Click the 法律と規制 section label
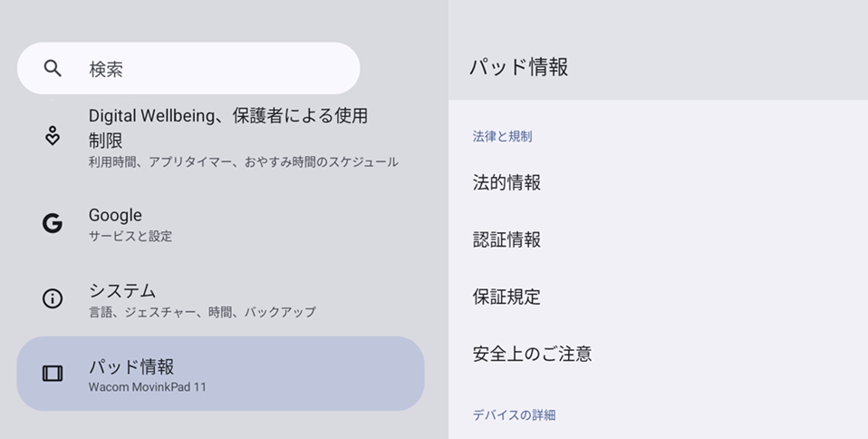 click(x=502, y=136)
